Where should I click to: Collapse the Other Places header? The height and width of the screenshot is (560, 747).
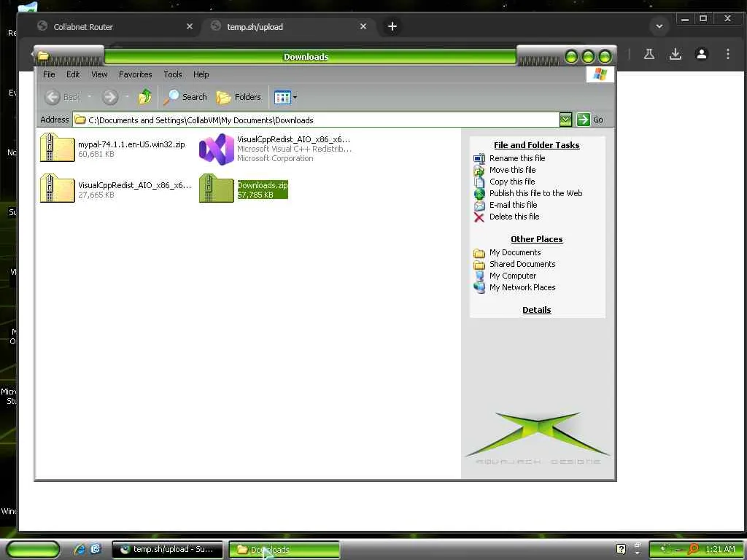click(536, 239)
